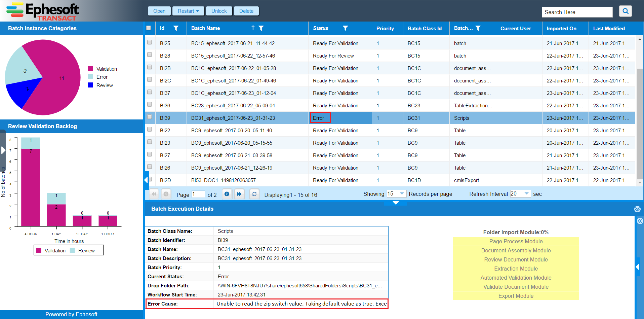Click Error pie legend swatch
Image resolution: width=644 pixels, height=319 pixels.
coord(90,77)
